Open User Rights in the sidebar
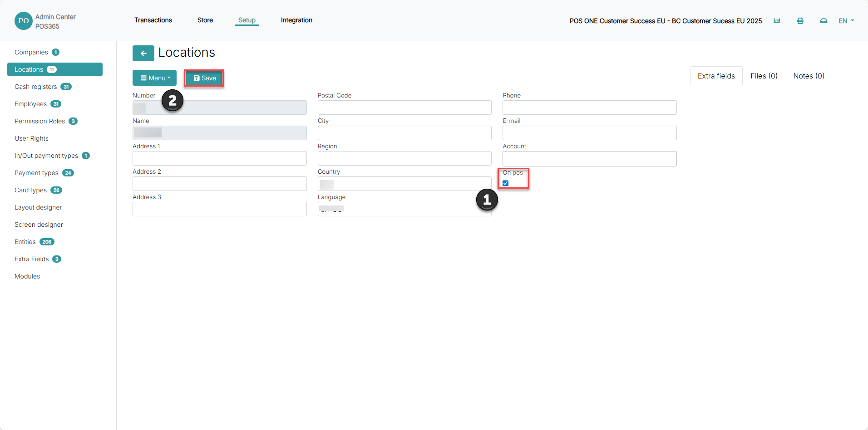 click(31, 138)
